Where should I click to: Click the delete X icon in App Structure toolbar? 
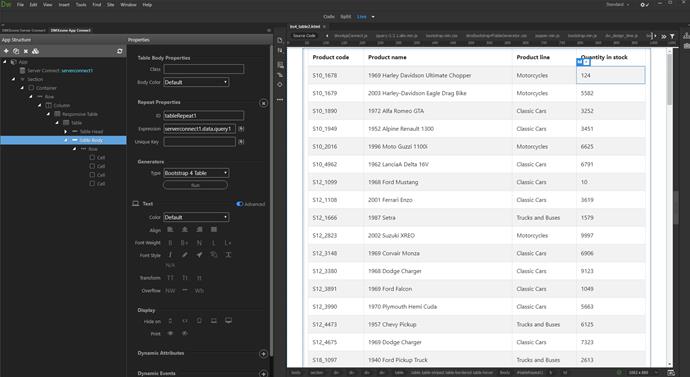[26, 51]
